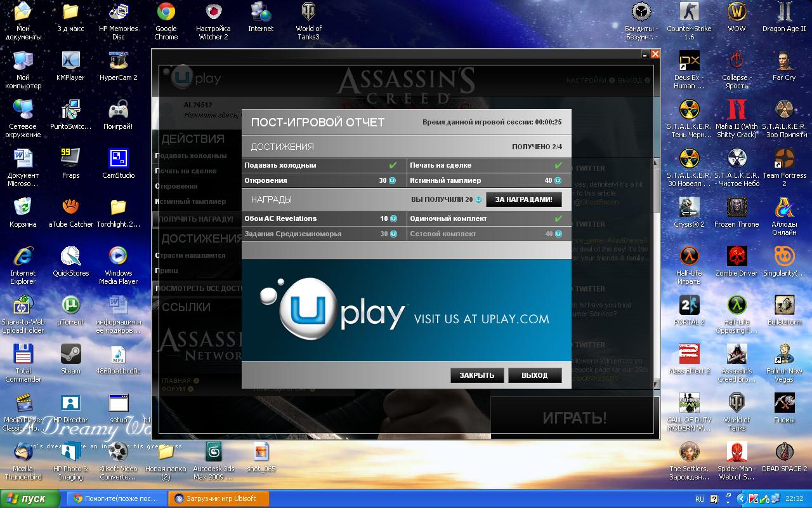Open Team Fortress 2 desktop icon
812x508 pixels.
pyautogui.click(x=784, y=168)
